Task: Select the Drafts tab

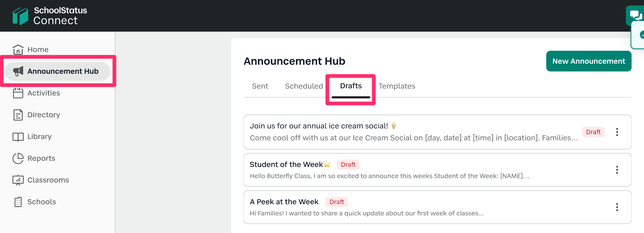Action: click(x=351, y=86)
